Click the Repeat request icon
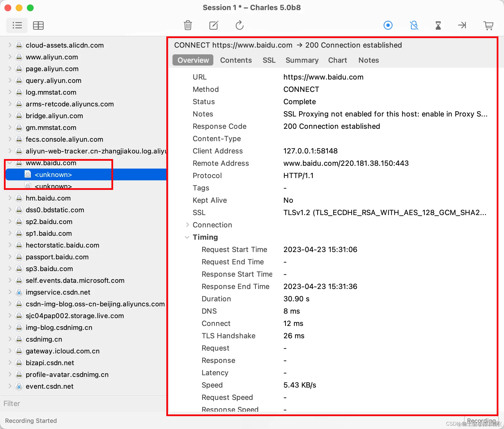 [x=240, y=25]
